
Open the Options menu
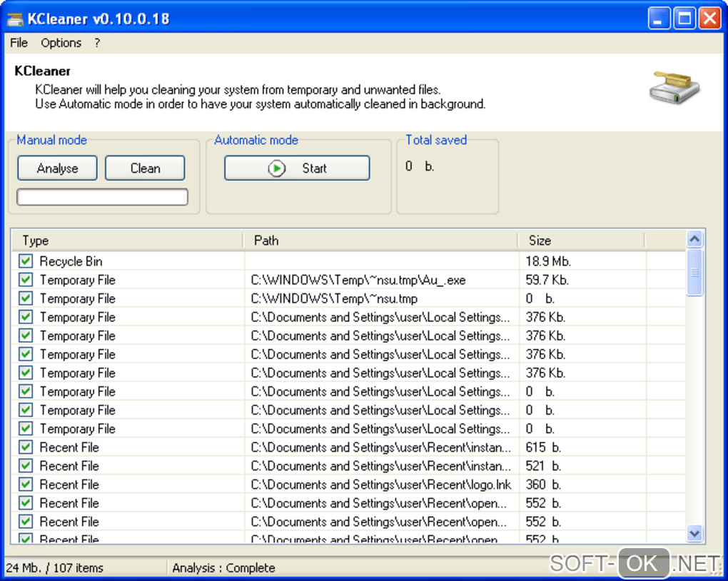[61, 43]
